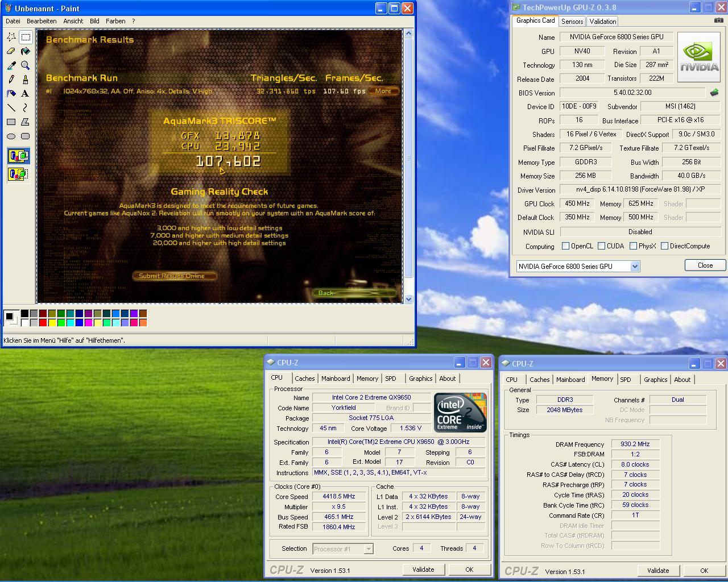Click the BIOS Version field 5.40.02.32.00

[633, 92]
